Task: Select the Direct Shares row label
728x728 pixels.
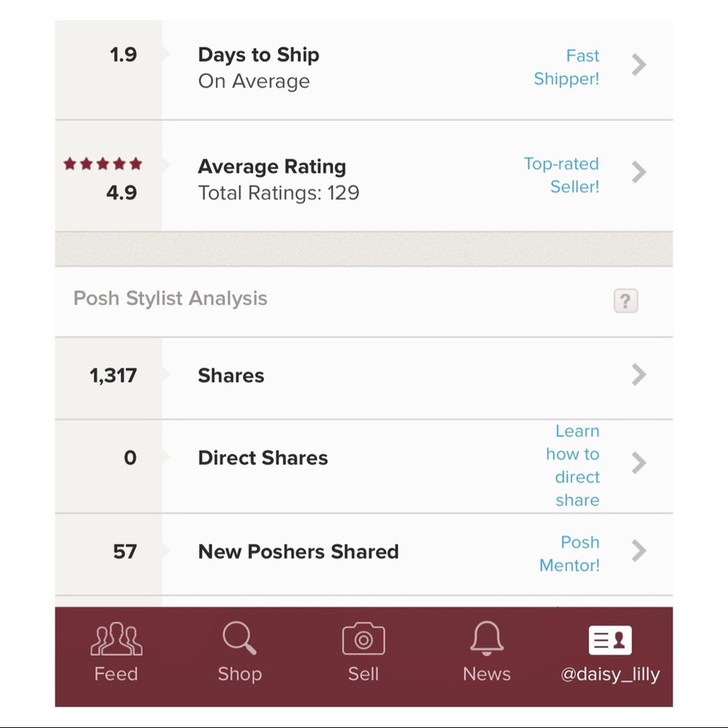Action: pyautogui.click(x=263, y=458)
